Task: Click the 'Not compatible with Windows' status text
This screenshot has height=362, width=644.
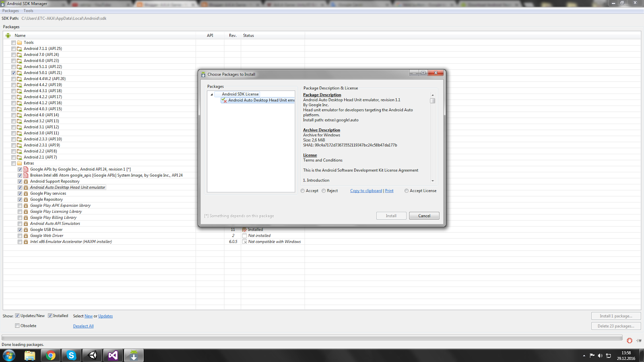Action: tap(275, 242)
